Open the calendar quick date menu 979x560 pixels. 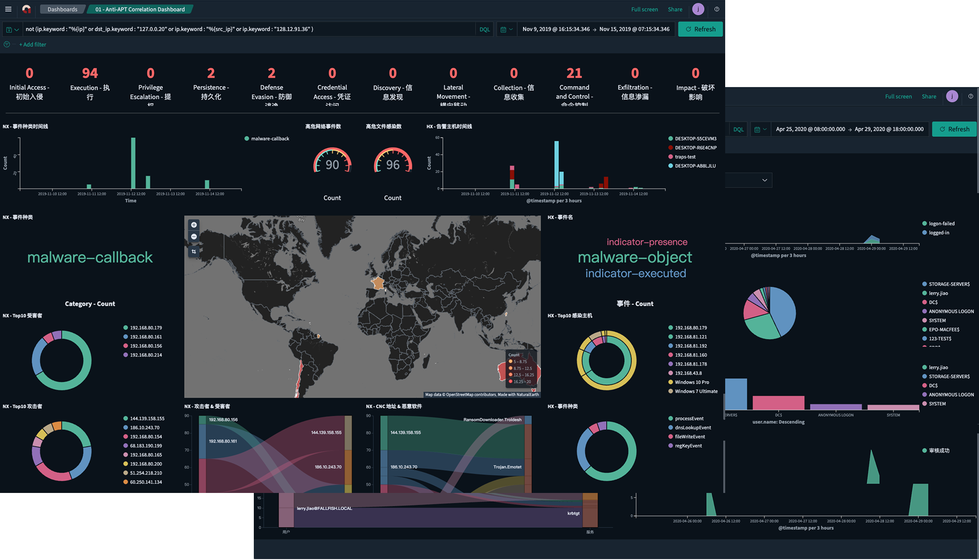point(506,29)
